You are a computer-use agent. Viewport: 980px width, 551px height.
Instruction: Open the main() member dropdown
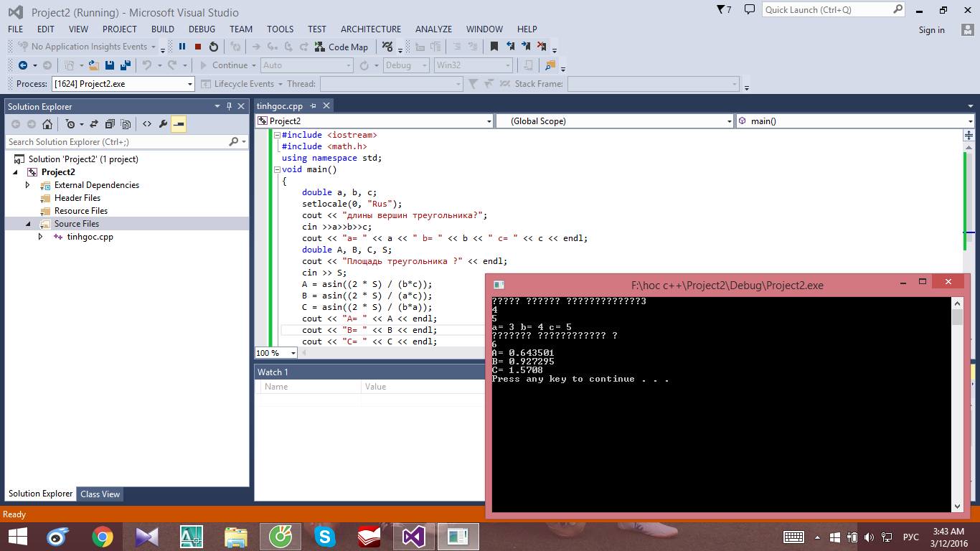point(969,121)
